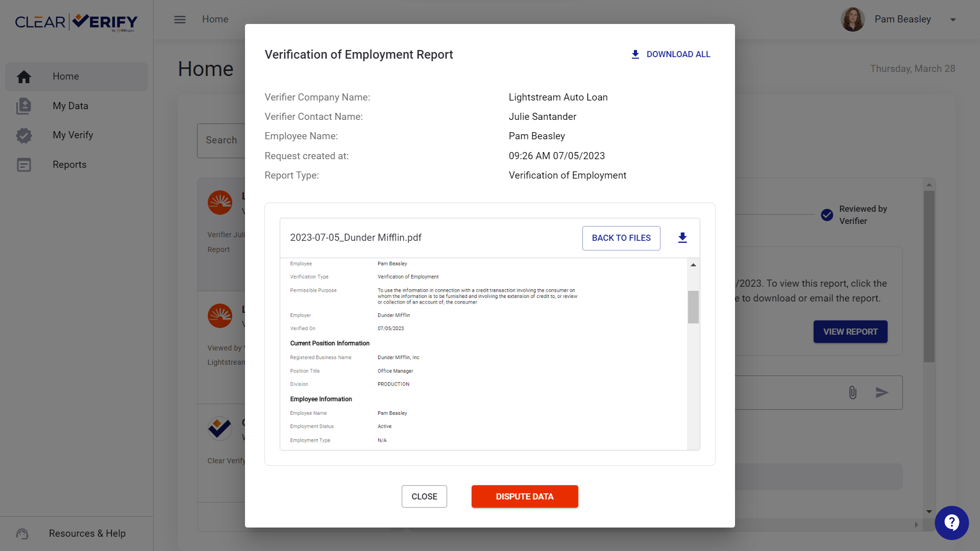The image size is (980, 551).
Task: Click the Download All icon
Action: pos(635,54)
